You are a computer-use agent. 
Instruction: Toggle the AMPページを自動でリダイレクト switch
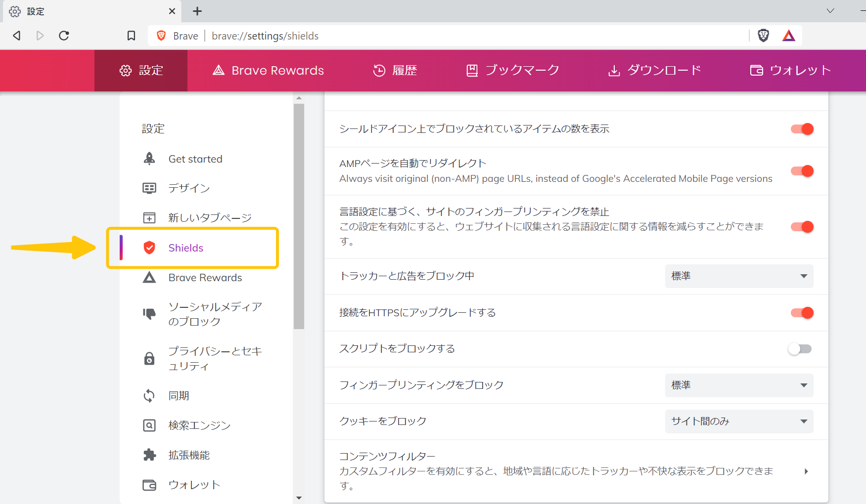point(802,171)
